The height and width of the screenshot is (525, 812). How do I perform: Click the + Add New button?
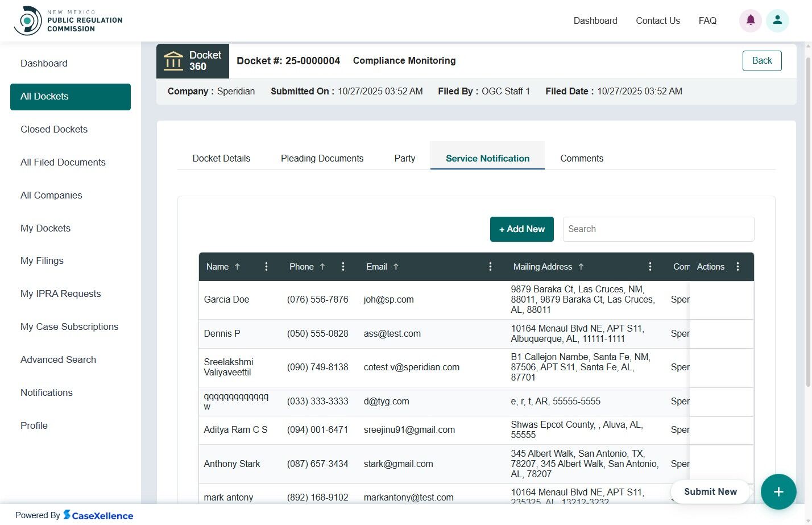click(x=521, y=229)
